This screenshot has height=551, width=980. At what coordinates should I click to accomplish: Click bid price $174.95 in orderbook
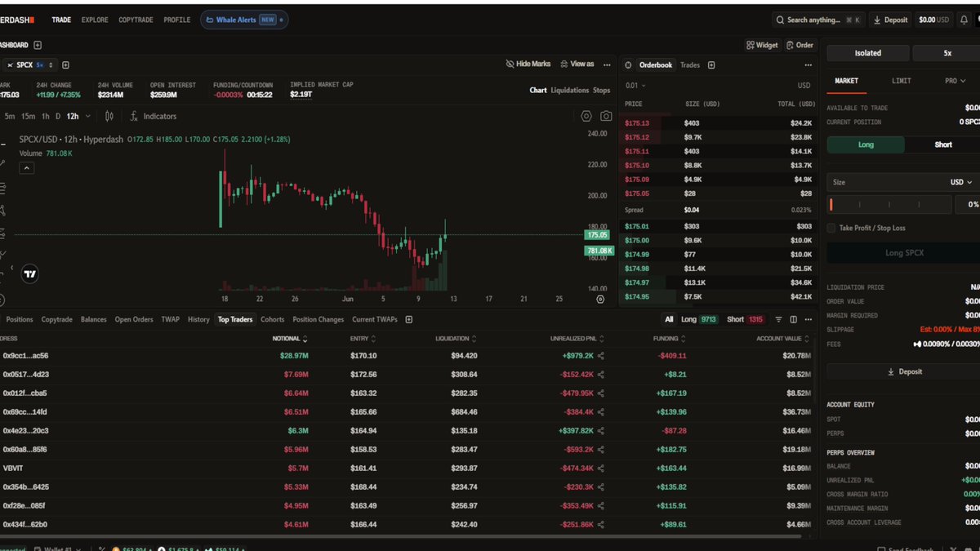pyautogui.click(x=637, y=296)
